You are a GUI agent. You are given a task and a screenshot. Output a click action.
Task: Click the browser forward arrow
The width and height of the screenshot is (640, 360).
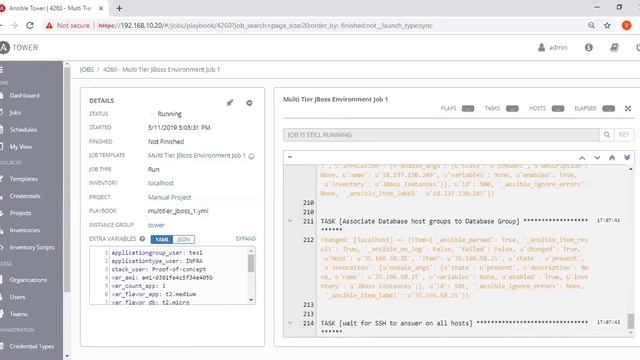coord(15,25)
